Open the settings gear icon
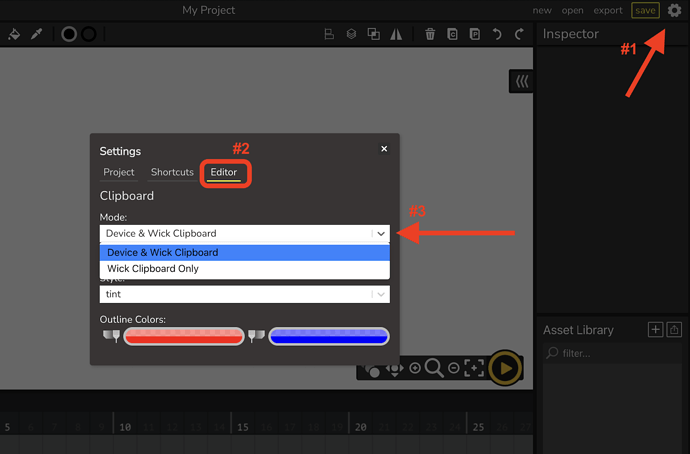The height and width of the screenshot is (454, 690). point(674,10)
